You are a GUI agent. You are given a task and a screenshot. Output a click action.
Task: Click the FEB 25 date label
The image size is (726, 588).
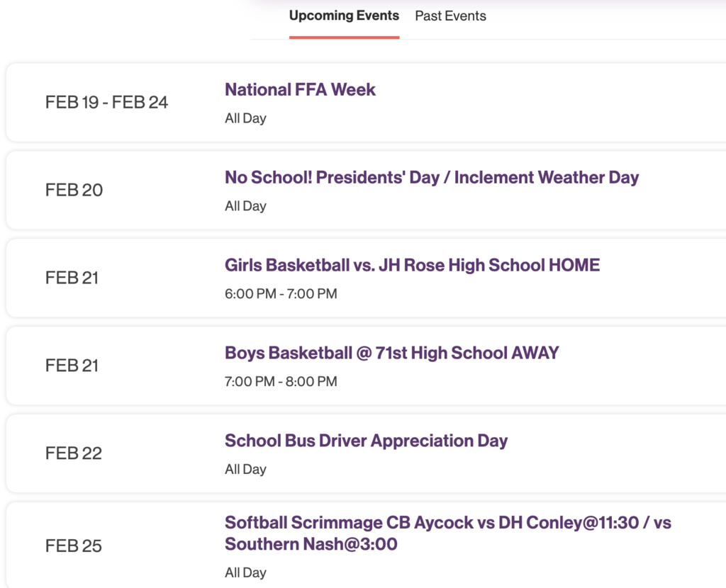74,545
